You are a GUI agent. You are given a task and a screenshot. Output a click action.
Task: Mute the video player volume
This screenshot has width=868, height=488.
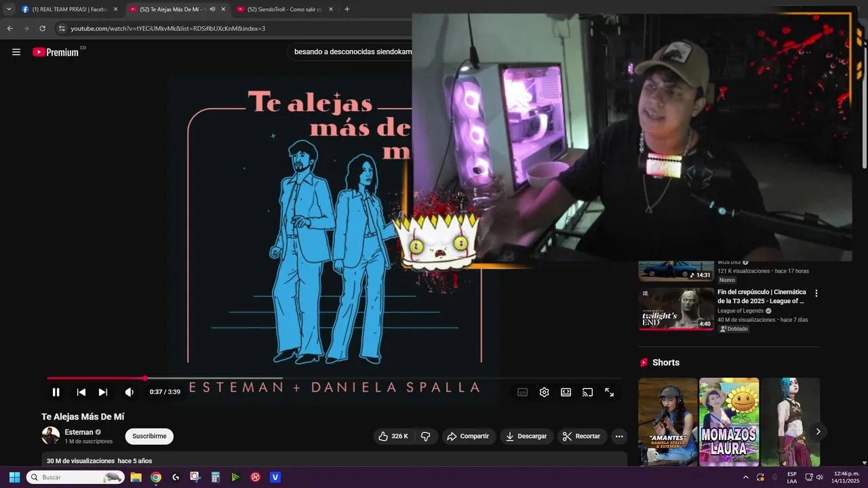[129, 392]
